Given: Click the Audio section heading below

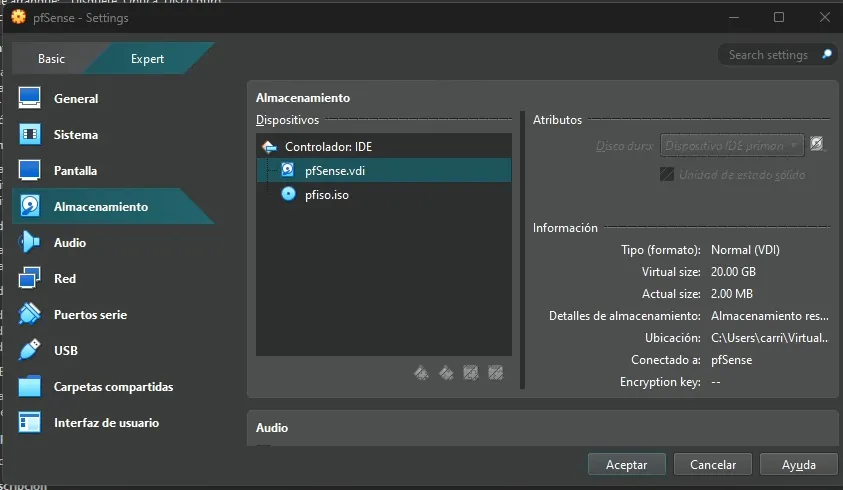Looking at the screenshot, I should point(272,428).
